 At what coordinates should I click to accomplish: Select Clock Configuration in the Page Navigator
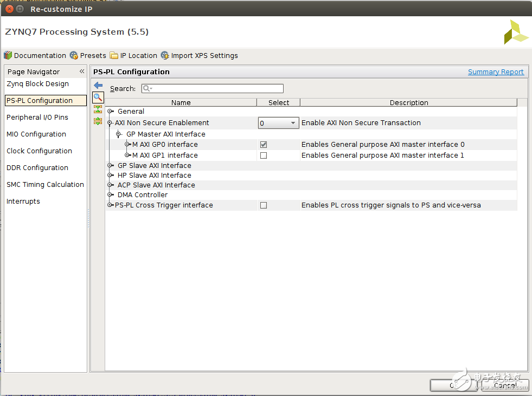39,151
